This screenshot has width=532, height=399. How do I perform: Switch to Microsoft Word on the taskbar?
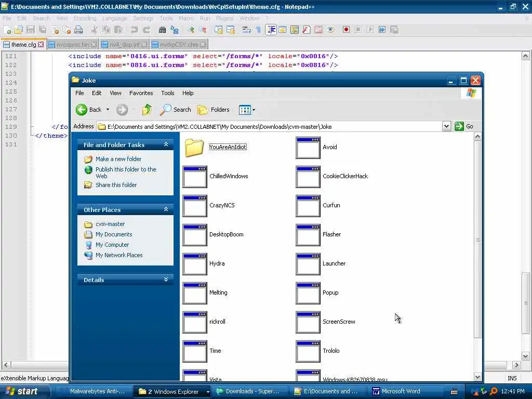(x=400, y=392)
